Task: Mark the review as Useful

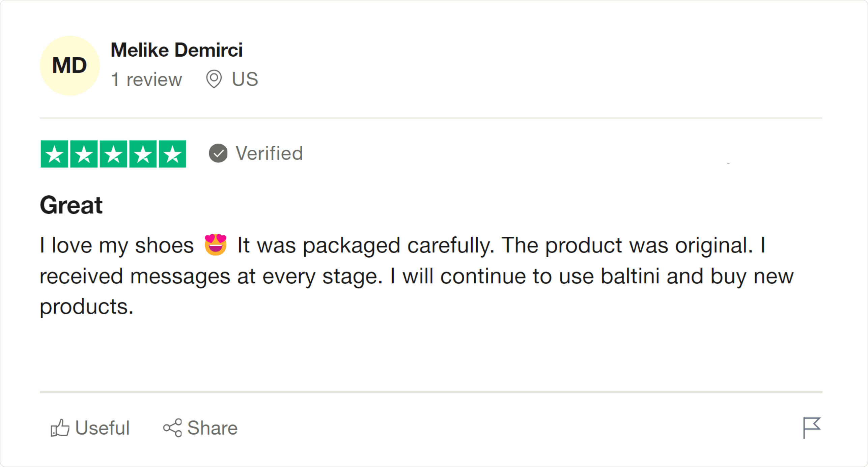Action: pos(102,428)
